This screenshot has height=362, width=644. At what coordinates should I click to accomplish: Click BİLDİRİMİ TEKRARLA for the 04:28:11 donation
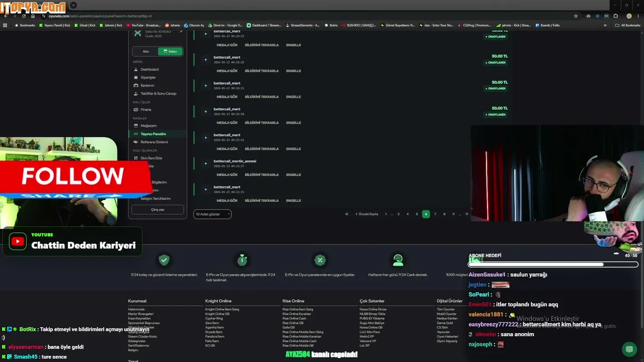(262, 97)
